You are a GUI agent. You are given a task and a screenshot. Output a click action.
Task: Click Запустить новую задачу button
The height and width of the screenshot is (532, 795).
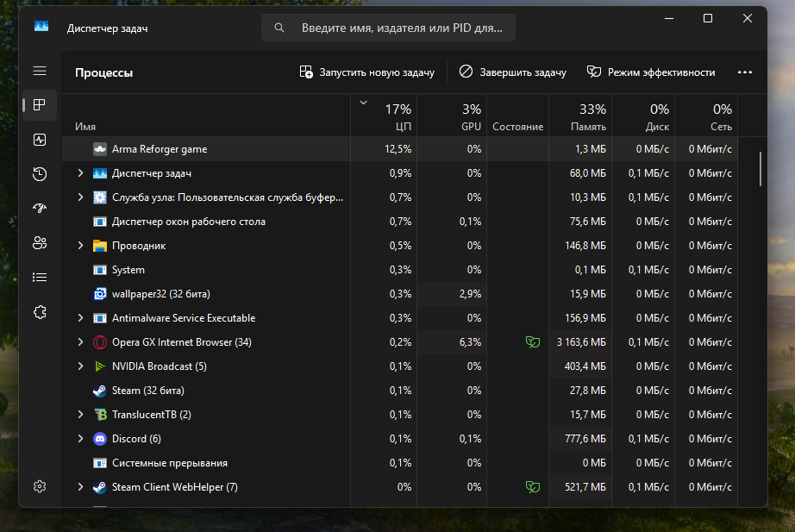point(367,72)
